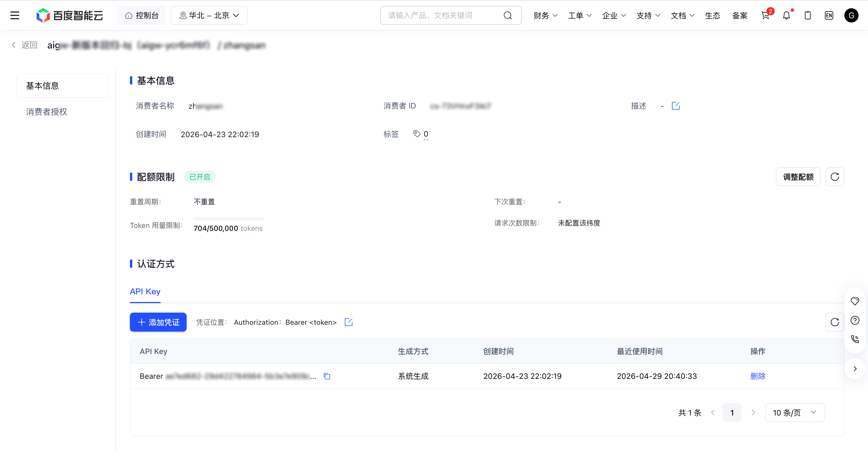868x474 pixels.
Task: Click the Baidu AI Cloud logo
Action: 69,15
